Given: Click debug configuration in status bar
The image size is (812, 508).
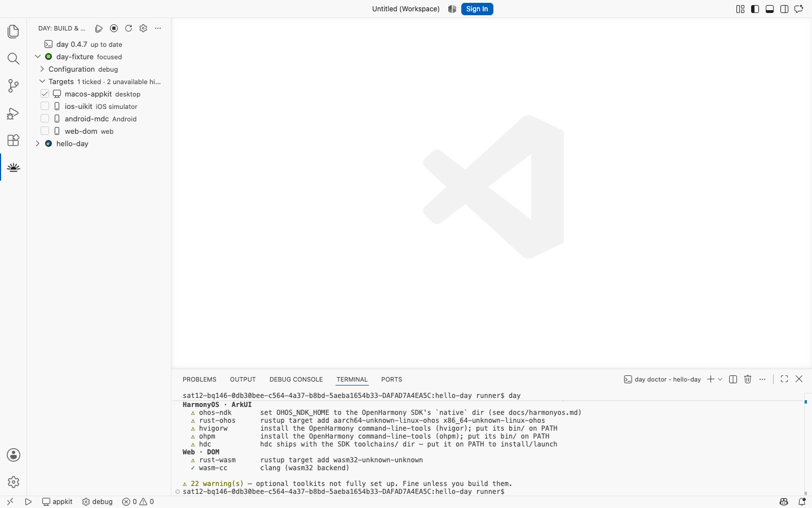Looking at the screenshot, I should [x=98, y=502].
